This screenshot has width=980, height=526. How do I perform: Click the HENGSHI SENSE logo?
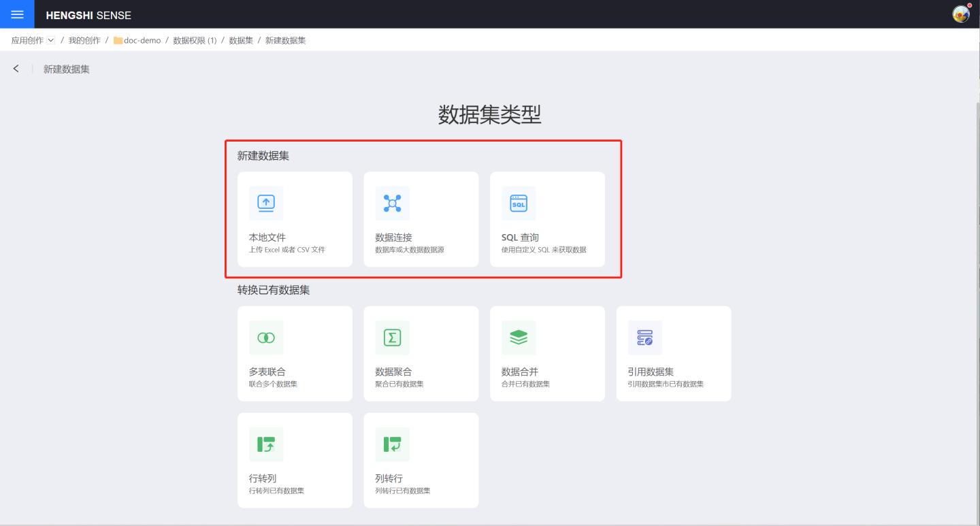pos(88,15)
